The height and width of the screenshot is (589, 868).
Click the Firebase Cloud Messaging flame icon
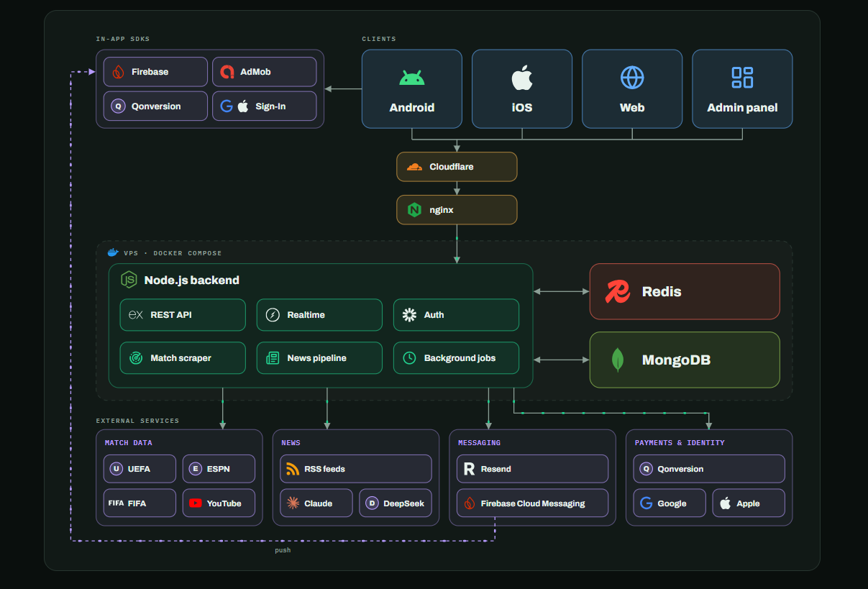(x=470, y=503)
